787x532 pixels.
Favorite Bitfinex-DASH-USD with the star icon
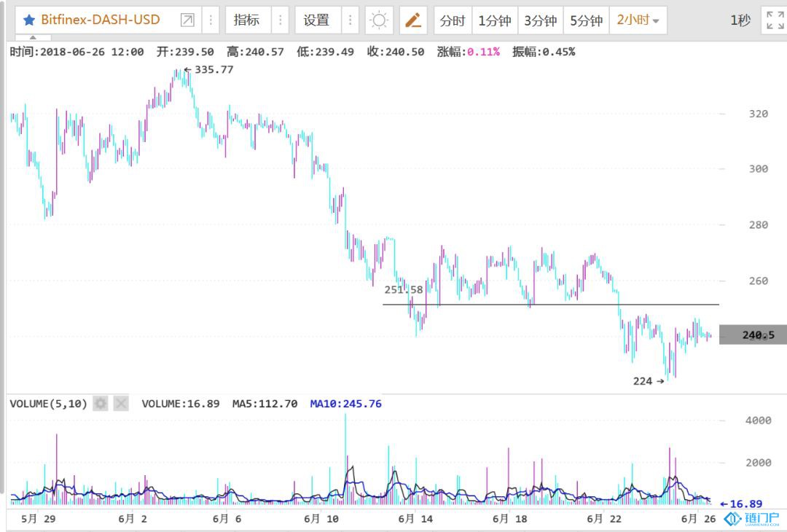(x=29, y=20)
